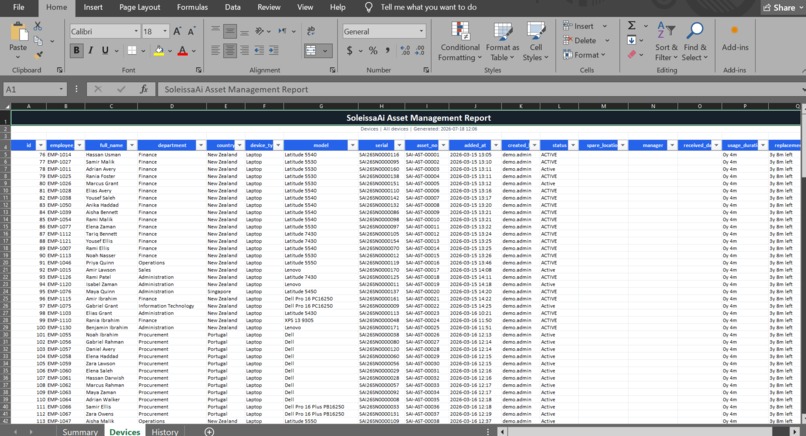Click the Share button
806x436 pixels.
coord(779,7)
